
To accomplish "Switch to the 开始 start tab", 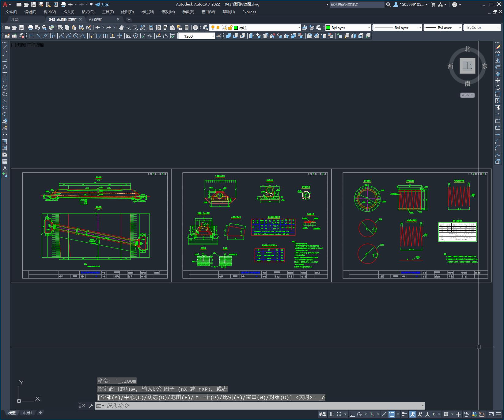I will (15, 19).
